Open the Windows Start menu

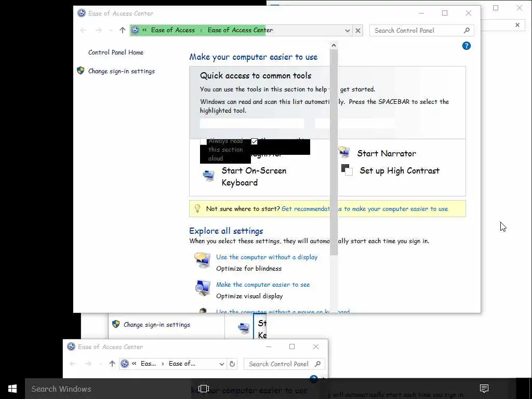pos(12,389)
